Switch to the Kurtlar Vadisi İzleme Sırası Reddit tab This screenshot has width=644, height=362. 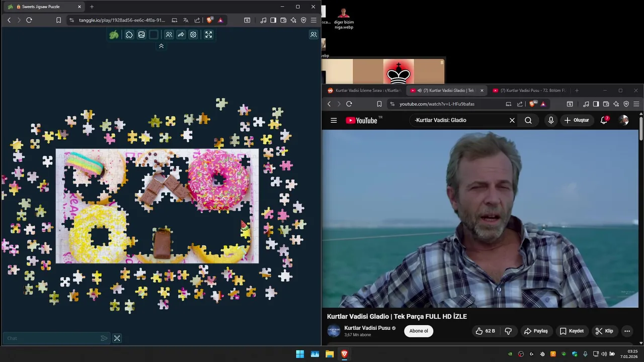click(x=365, y=90)
